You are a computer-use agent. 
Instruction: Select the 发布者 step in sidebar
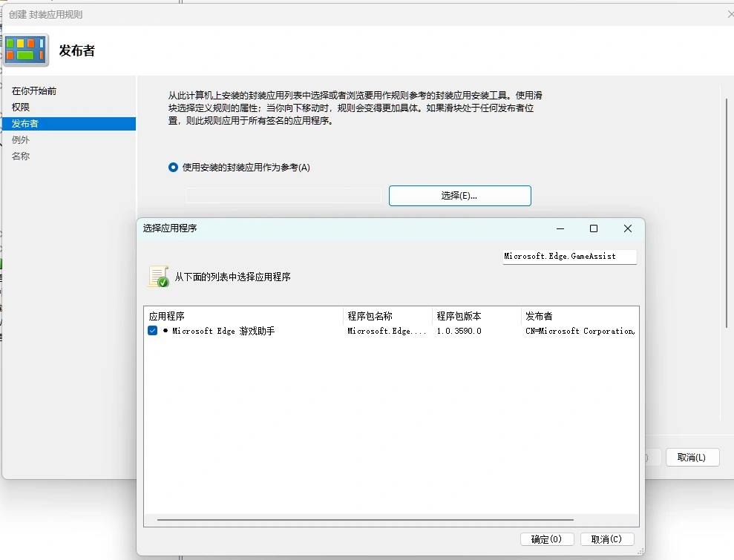click(x=25, y=124)
